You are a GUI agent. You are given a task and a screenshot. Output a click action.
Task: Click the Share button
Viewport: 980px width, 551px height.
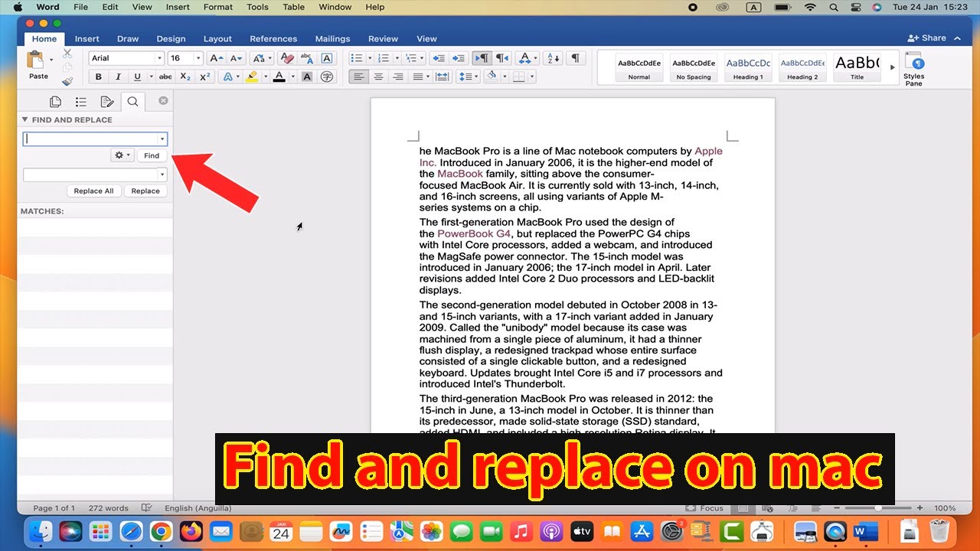(x=926, y=38)
